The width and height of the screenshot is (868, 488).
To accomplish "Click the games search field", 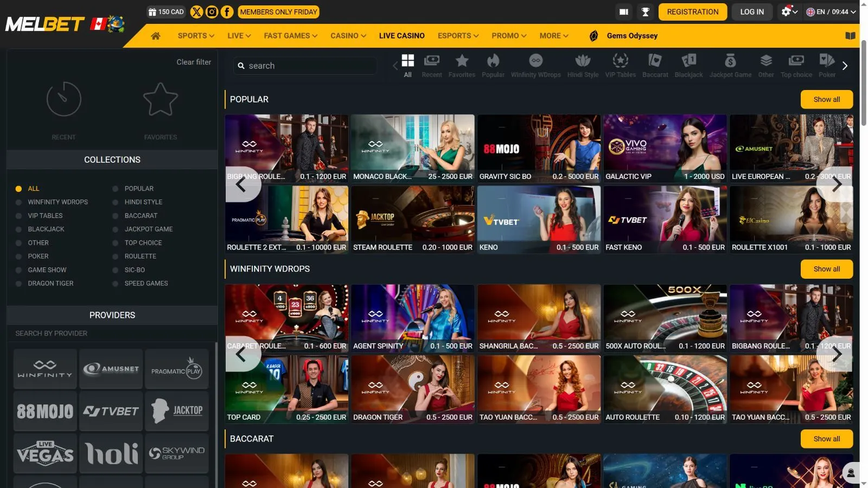I will click(x=305, y=66).
